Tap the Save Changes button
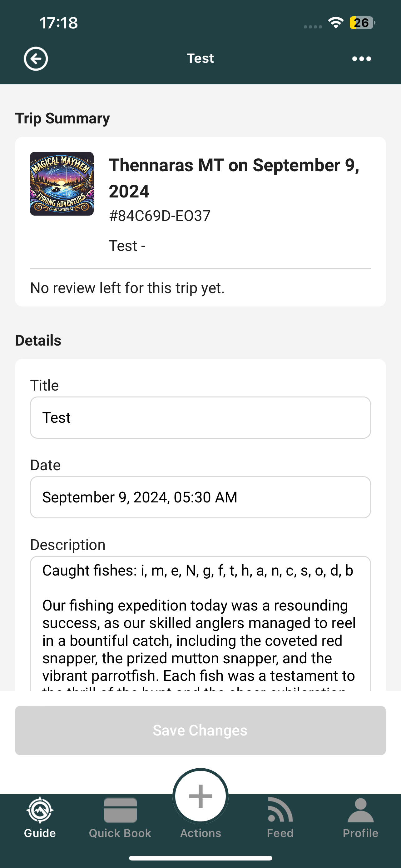401x868 pixels. (x=200, y=730)
